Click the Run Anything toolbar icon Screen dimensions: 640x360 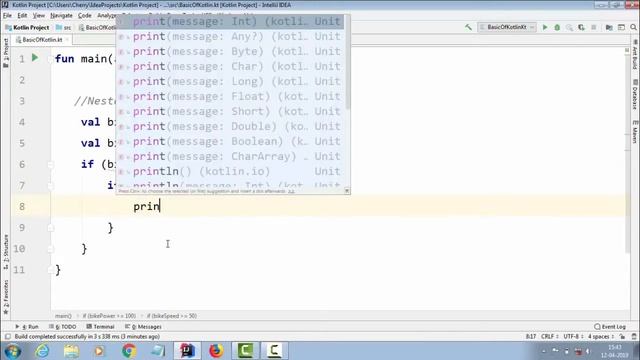pos(621,27)
